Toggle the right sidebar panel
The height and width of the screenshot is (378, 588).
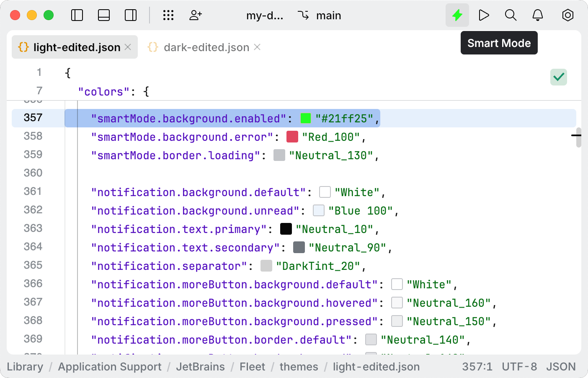tap(131, 16)
